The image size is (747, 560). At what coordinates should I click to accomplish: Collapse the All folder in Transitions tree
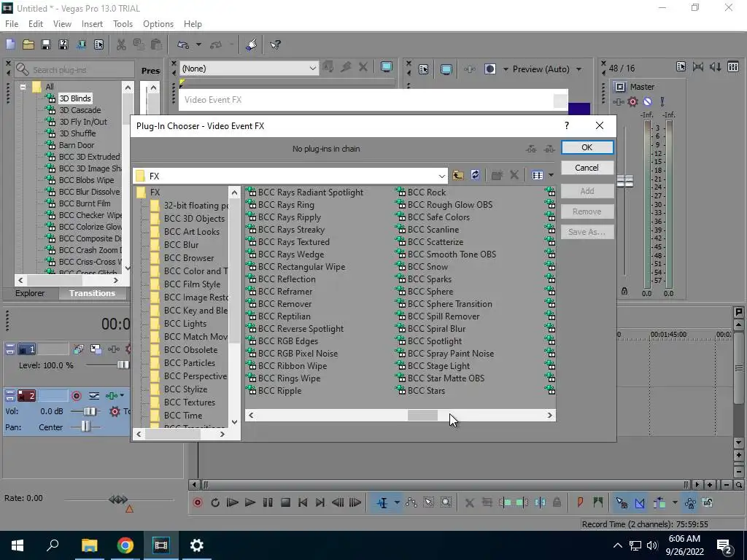tap(23, 87)
